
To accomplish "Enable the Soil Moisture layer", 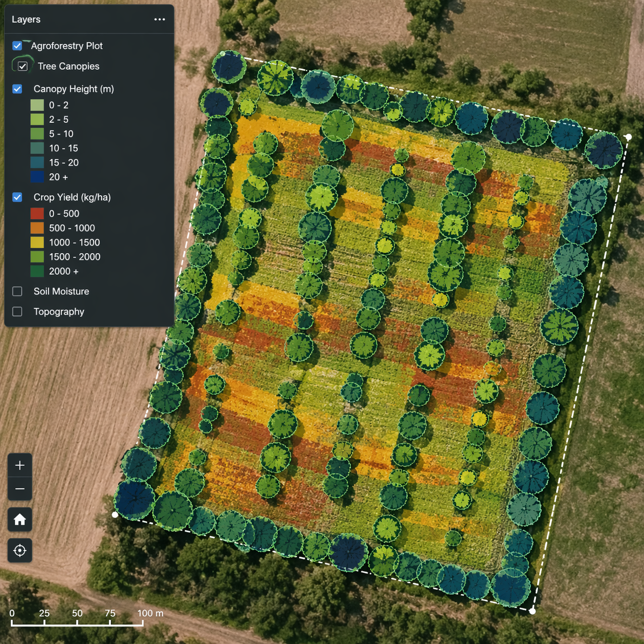I will tap(17, 291).
